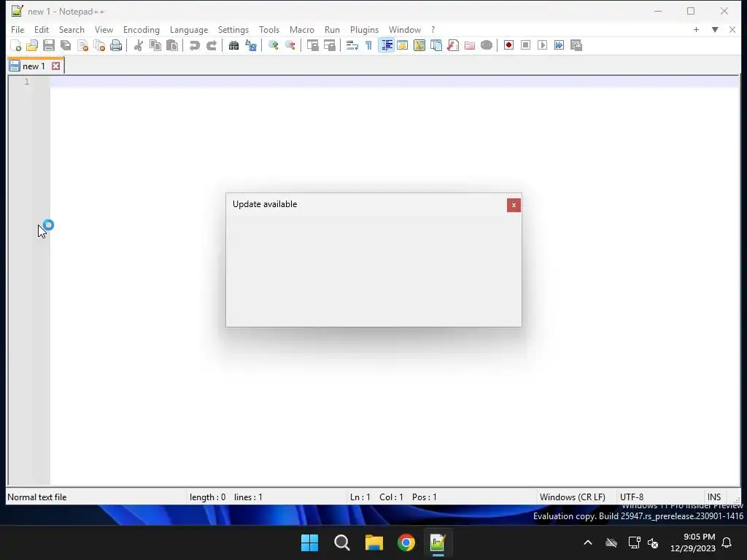The height and width of the screenshot is (560, 747).
Task: Click the Save All toolbar icon
Action: pyautogui.click(x=66, y=45)
